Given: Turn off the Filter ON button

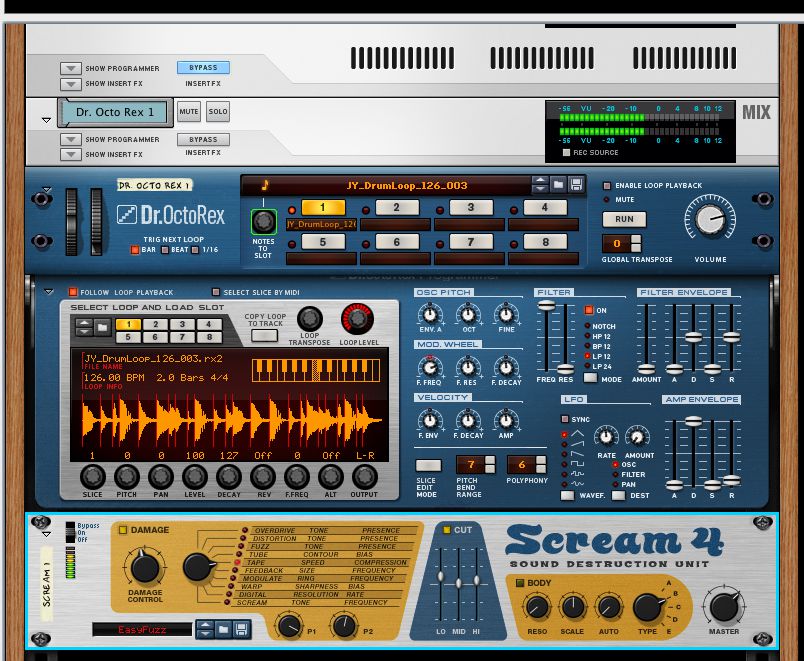Looking at the screenshot, I should point(589,310).
